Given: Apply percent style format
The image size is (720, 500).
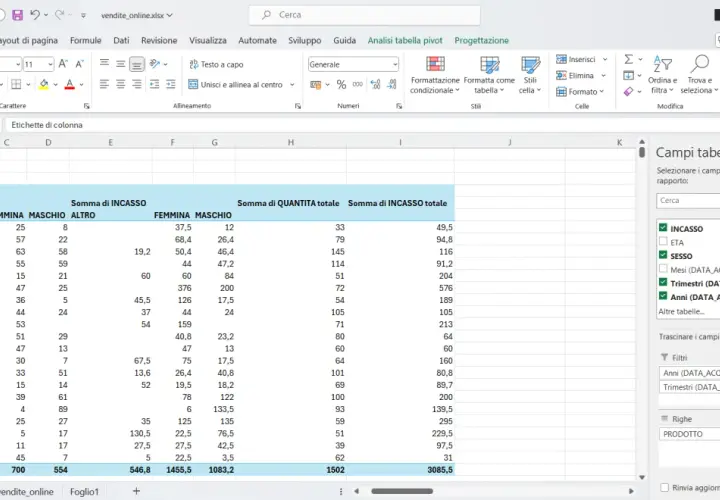Looking at the screenshot, I should tap(341, 84).
